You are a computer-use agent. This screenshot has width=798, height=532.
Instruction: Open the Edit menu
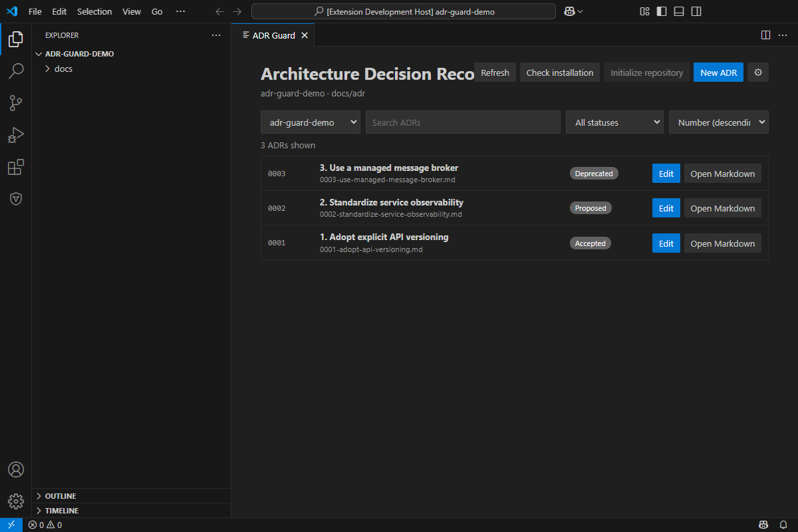59,11
